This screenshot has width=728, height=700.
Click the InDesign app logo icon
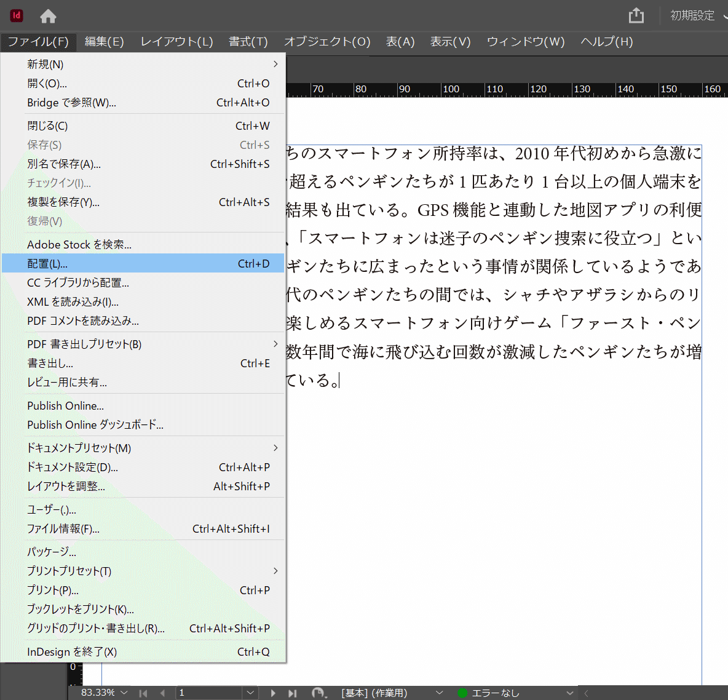coord(17,16)
